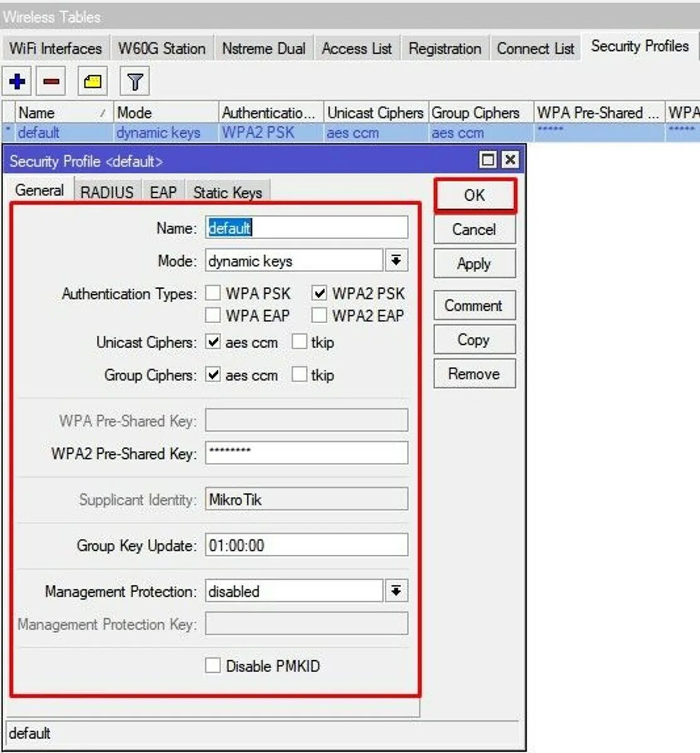
Task: Click the Name input field
Action: coord(306,227)
